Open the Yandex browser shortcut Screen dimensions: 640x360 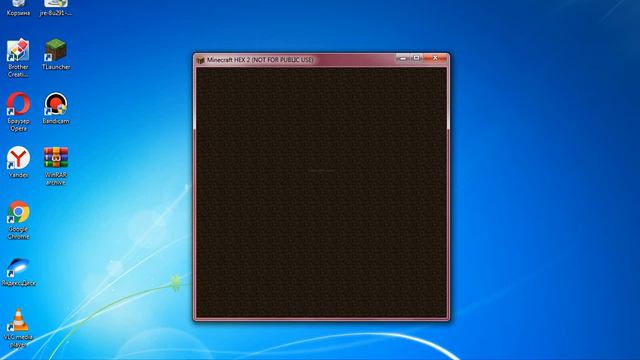tap(18, 162)
